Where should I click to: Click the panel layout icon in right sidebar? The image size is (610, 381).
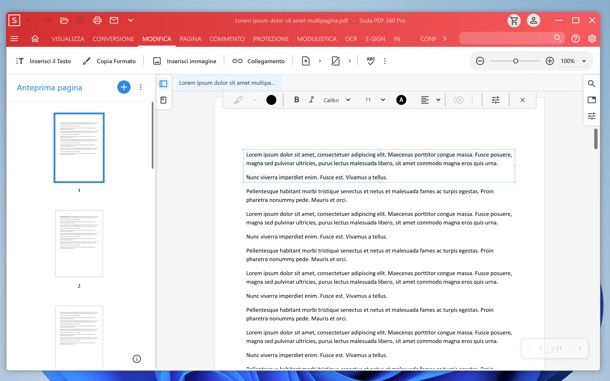click(591, 100)
